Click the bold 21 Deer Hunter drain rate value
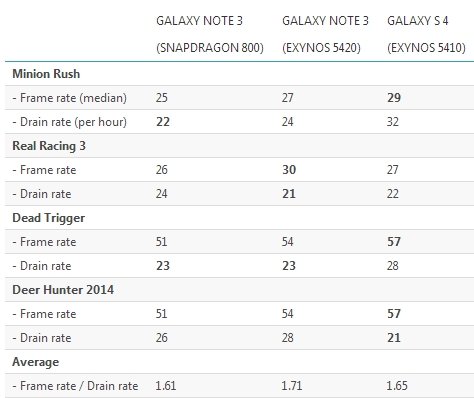Viewport: 474px width, 398px height. click(394, 338)
